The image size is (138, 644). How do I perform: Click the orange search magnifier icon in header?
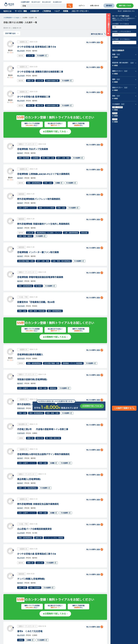tap(70, 5)
